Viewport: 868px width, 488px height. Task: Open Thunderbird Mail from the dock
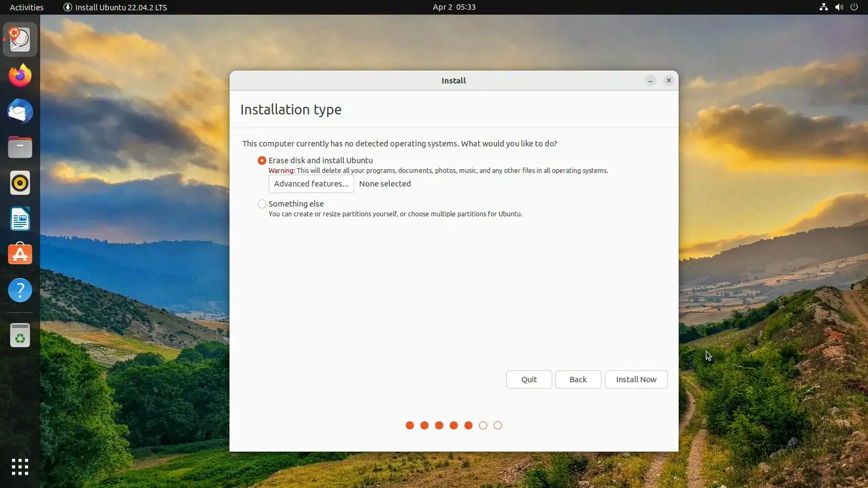[x=20, y=111]
